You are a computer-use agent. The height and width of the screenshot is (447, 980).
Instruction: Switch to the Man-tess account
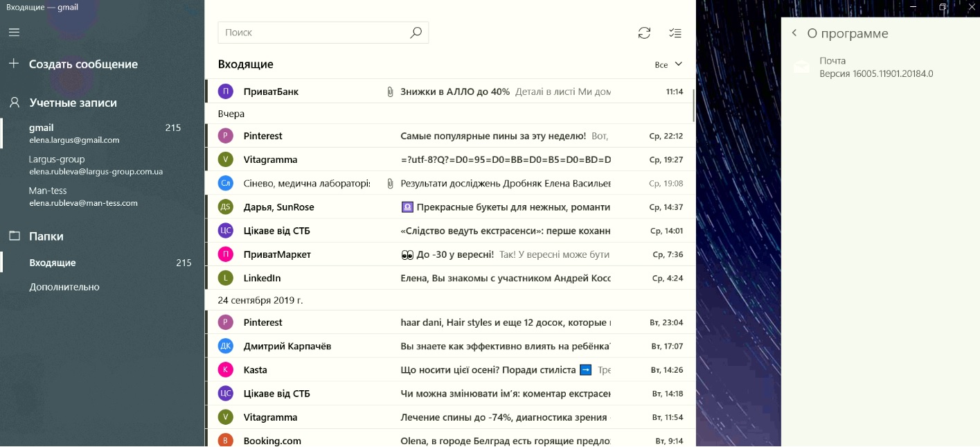tap(103, 196)
